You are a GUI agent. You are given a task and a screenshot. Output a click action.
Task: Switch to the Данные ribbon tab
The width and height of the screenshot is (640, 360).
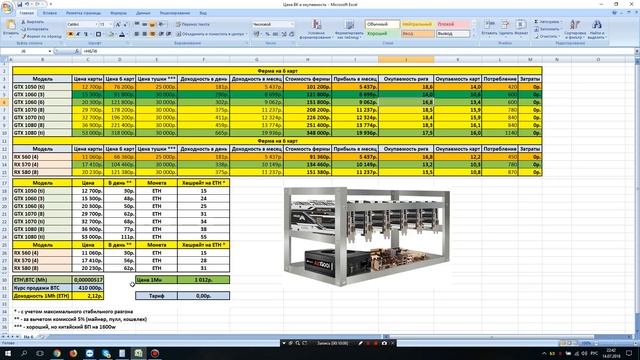(x=143, y=13)
